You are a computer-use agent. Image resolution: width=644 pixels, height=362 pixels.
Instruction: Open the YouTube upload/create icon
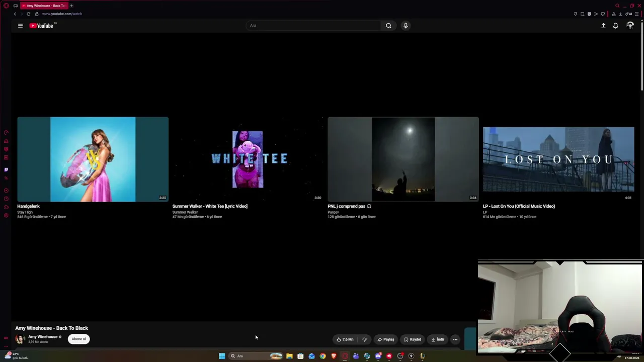tap(603, 26)
